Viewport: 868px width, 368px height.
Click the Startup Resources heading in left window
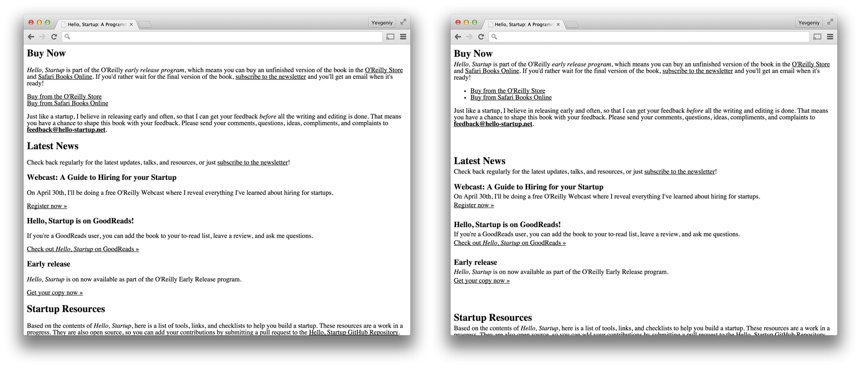66,309
